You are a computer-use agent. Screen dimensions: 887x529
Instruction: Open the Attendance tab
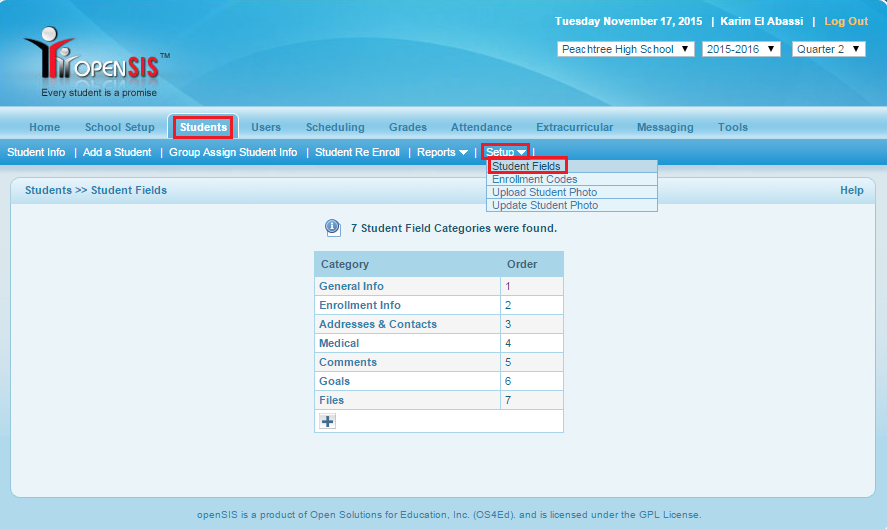pos(481,127)
